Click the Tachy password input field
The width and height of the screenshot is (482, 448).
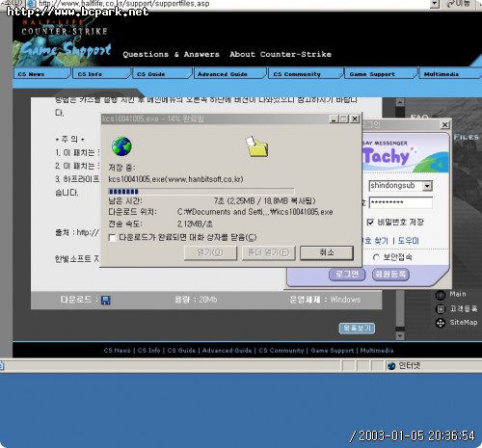(400, 202)
